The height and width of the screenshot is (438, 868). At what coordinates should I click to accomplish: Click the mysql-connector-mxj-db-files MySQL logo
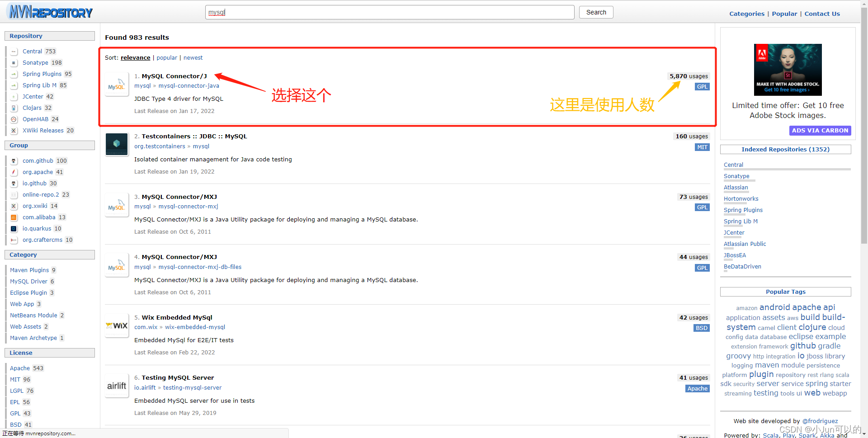coord(117,265)
